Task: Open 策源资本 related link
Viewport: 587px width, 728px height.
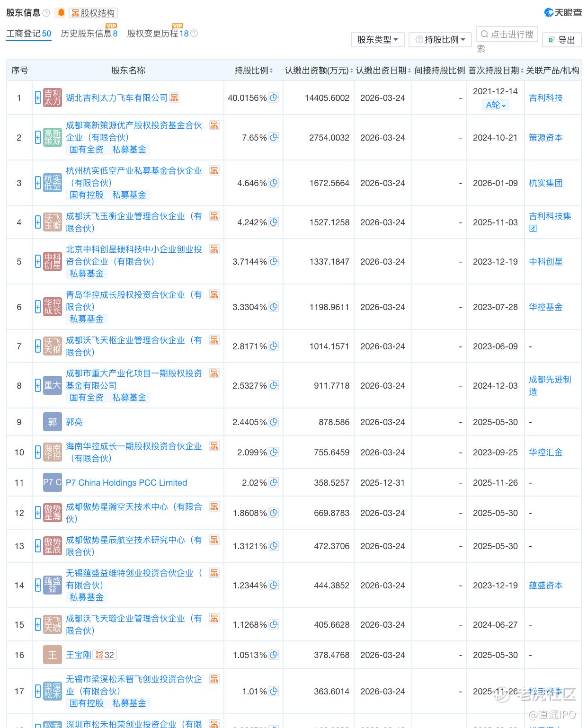Action: (546, 138)
